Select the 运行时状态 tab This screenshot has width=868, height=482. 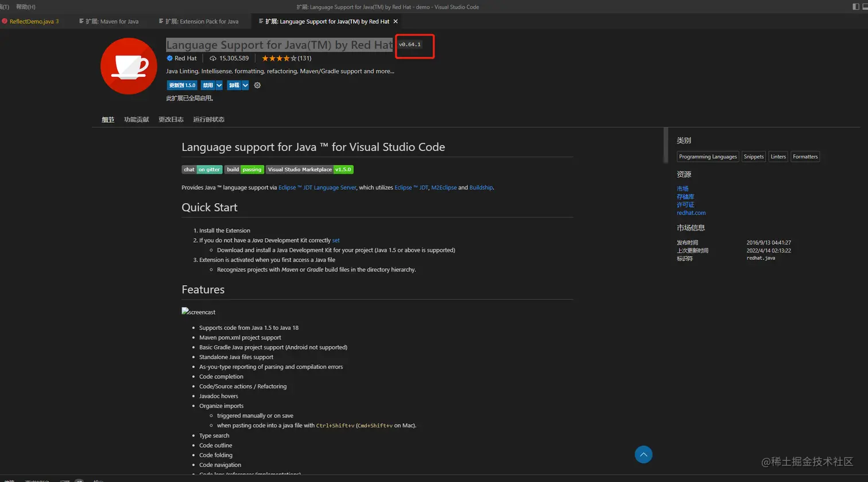click(208, 119)
